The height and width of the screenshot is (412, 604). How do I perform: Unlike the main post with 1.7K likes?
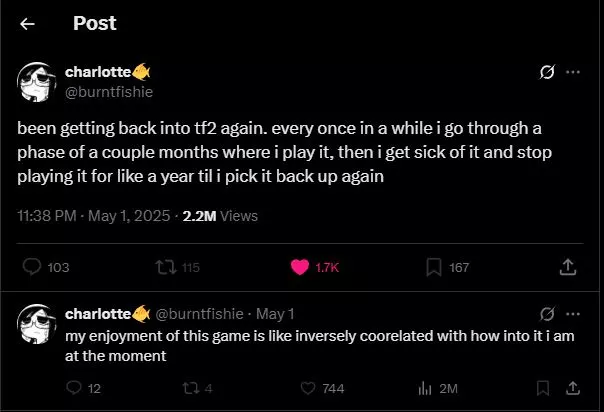point(299,267)
